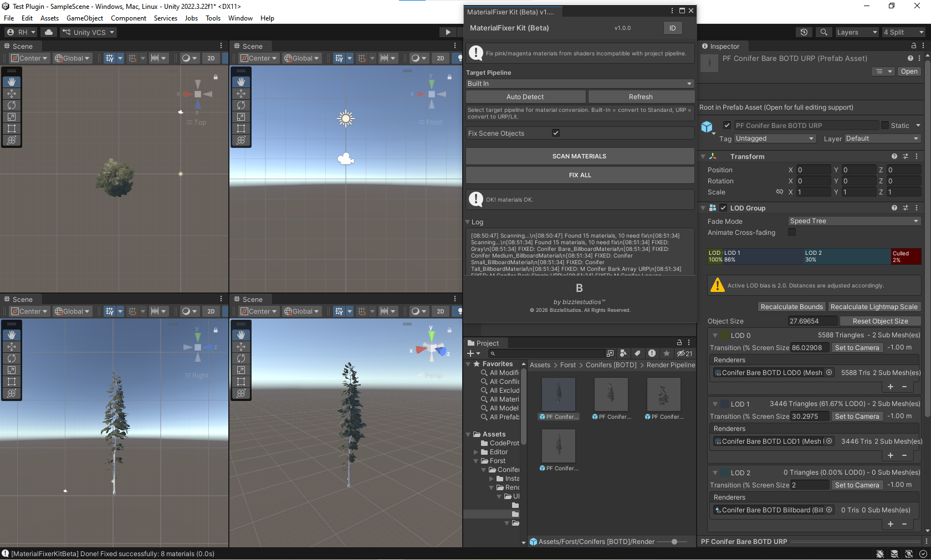Collapse the Log foldout in MaterialFixer Kit
The width and height of the screenshot is (931, 560).
pyautogui.click(x=468, y=222)
